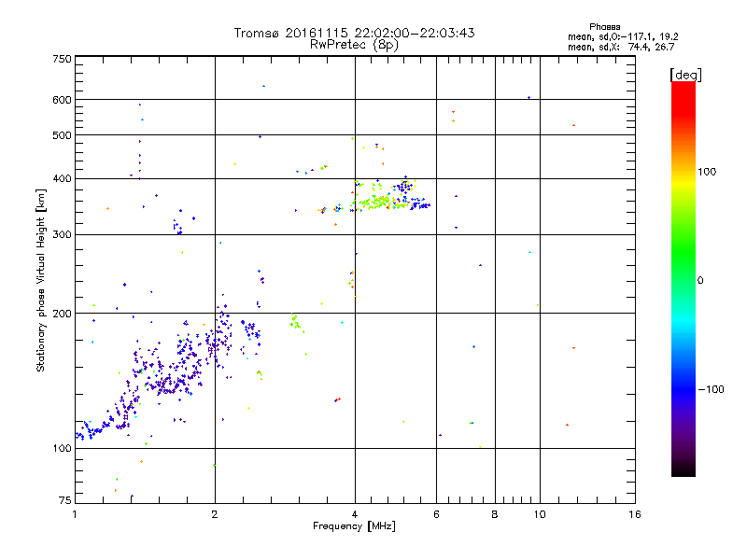The height and width of the screenshot is (560, 747).
Task: Click the RwPretec (8p) subtitle
Action: pyautogui.click(x=354, y=45)
